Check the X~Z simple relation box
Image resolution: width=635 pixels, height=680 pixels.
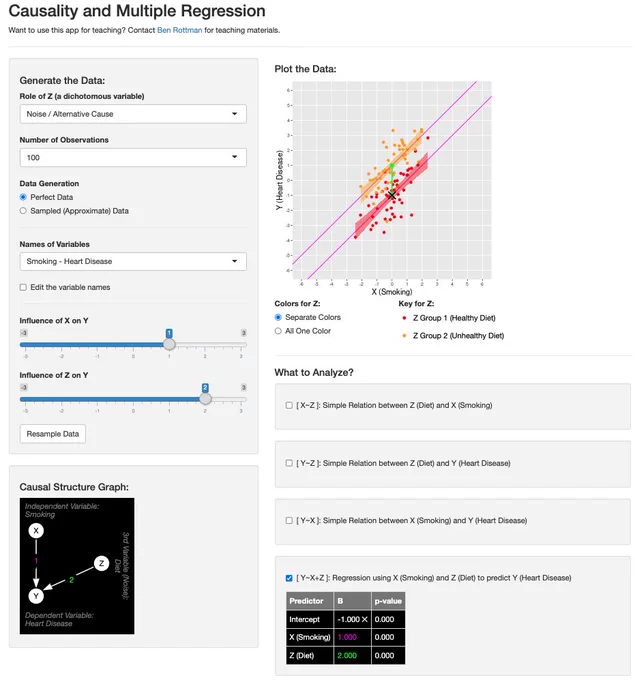pos(289,405)
